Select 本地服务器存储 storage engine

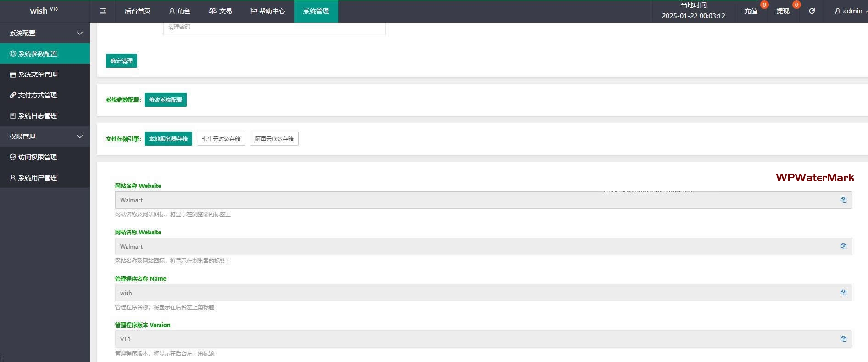tap(168, 139)
